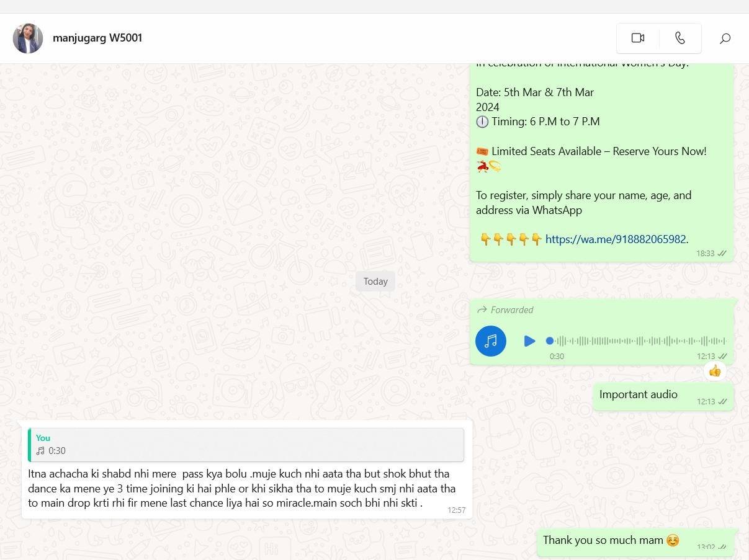The image size is (749, 560).
Task: Click the 'Today' date separator
Action: pos(375,282)
